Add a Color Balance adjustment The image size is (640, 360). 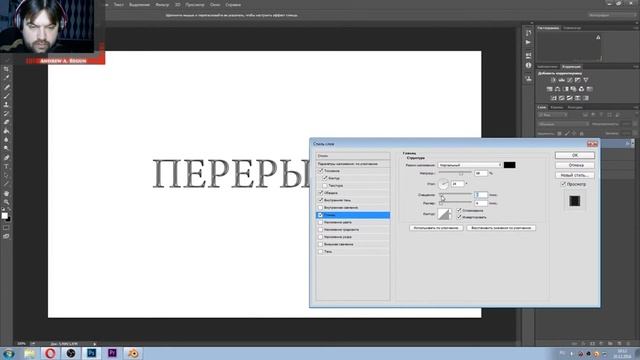coord(558,89)
